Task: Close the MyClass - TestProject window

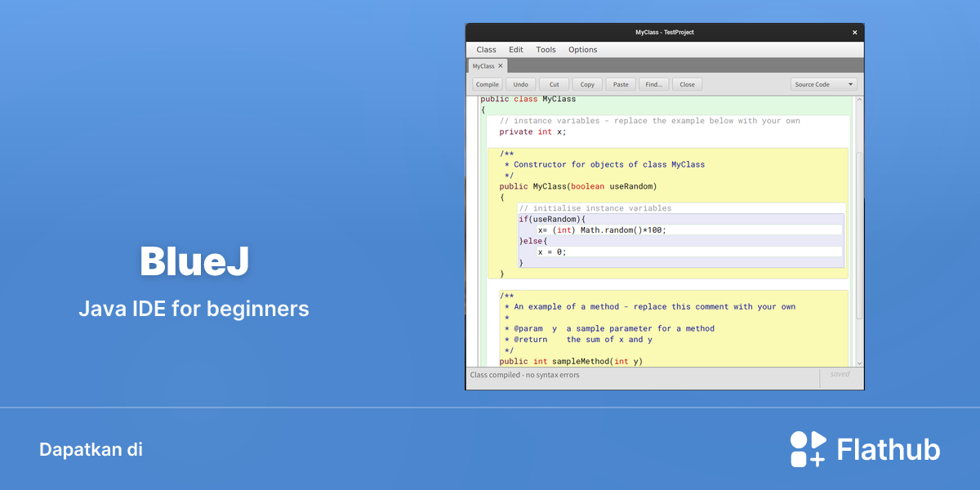Action: pos(855,33)
